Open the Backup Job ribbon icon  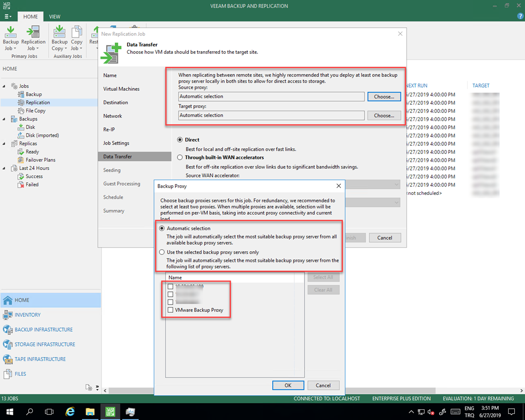tap(11, 32)
